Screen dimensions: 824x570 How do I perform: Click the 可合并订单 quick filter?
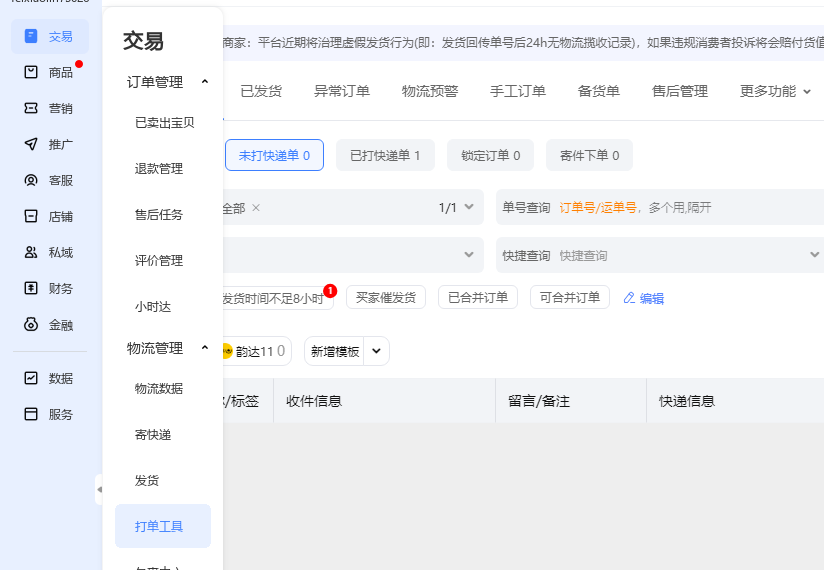pyautogui.click(x=570, y=297)
